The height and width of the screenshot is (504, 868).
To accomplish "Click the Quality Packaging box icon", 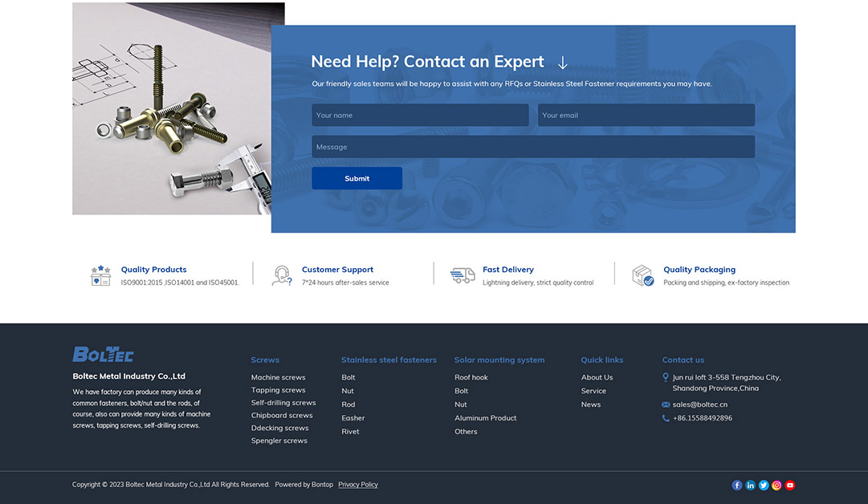I will [642, 275].
